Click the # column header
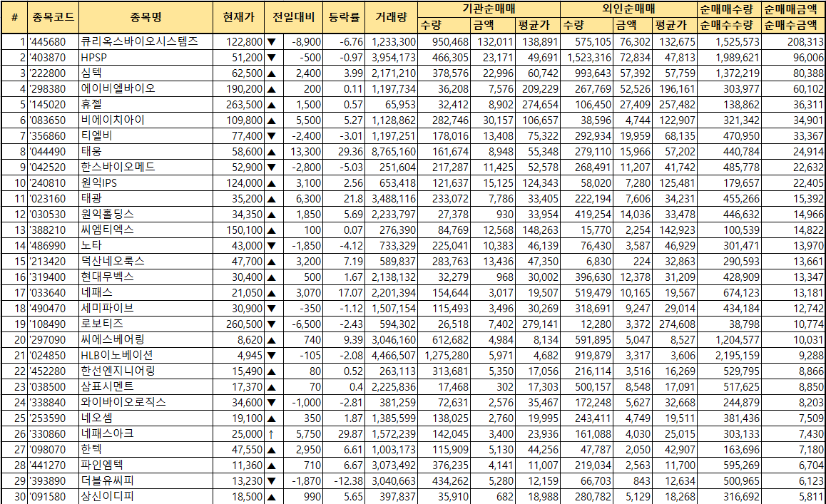826x504 pixels. click(14, 17)
